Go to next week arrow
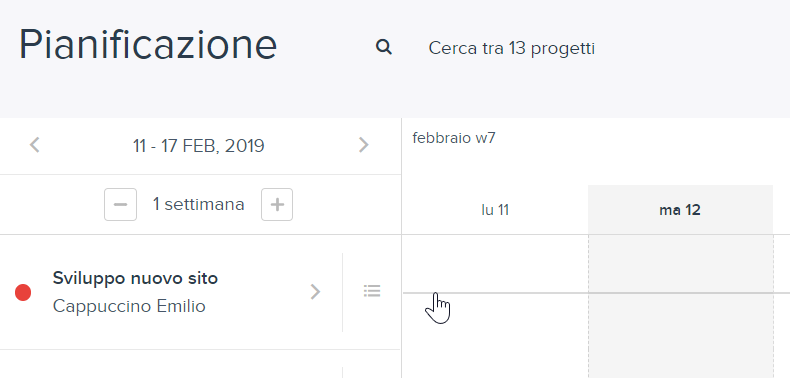 [x=363, y=145]
